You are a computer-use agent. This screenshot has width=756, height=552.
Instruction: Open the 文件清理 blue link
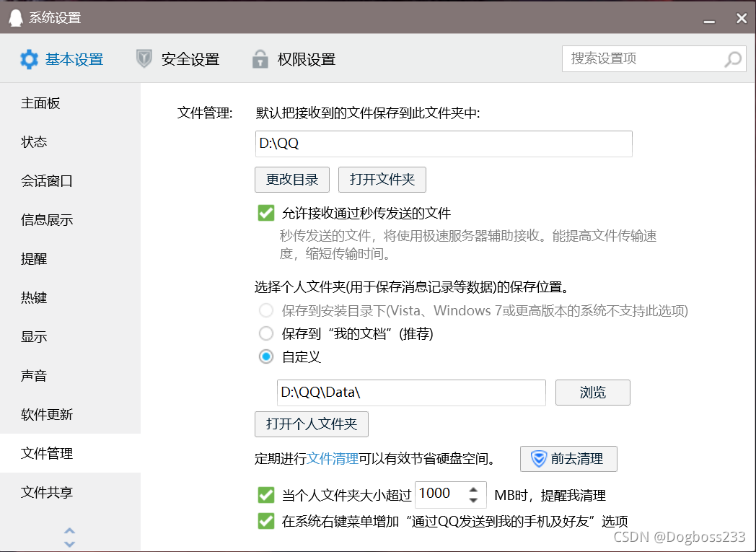click(x=333, y=458)
